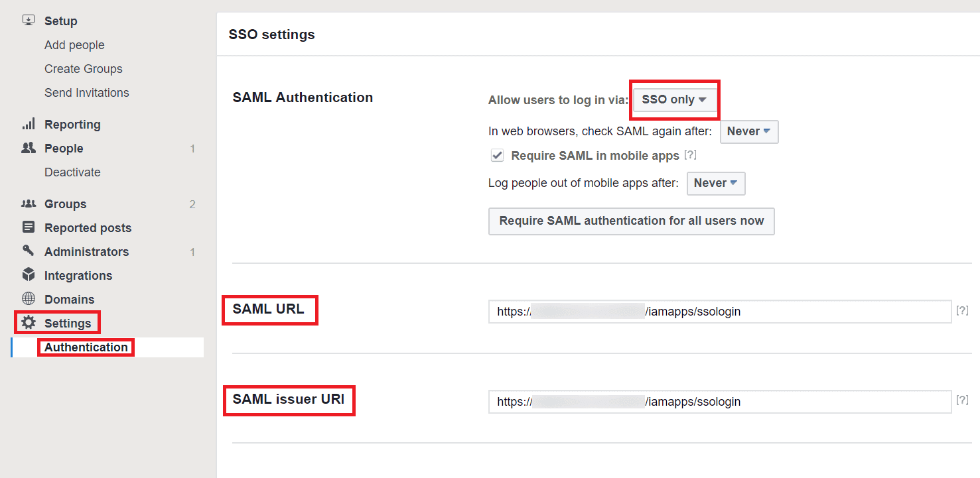
Task: Open the SSO only dropdown
Action: (x=674, y=99)
